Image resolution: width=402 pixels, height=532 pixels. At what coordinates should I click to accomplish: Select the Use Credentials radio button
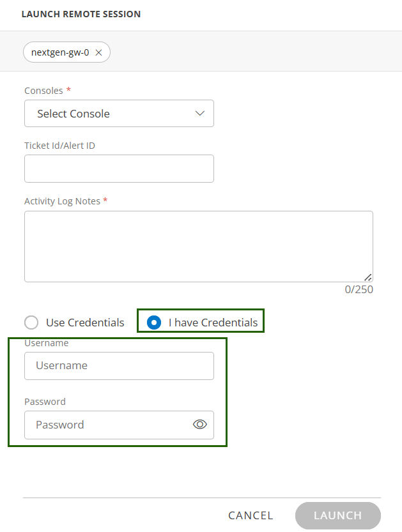coord(31,323)
